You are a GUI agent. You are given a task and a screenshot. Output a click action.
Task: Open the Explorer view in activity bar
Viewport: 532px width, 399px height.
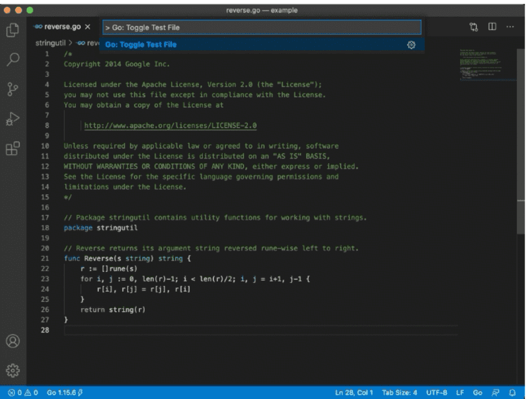point(13,29)
